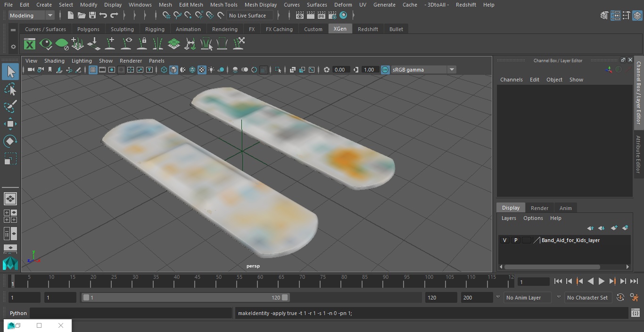Open render settings clapperboard with gear icon
The height and width of the screenshot is (332, 644).
coord(332,16)
